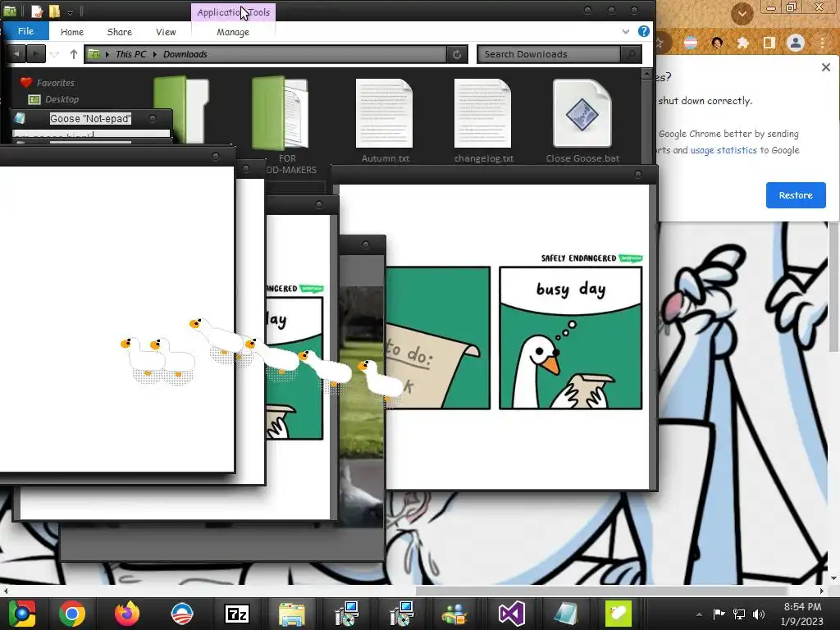
Task: Click the Application Tools contextual tab
Action: (x=234, y=11)
